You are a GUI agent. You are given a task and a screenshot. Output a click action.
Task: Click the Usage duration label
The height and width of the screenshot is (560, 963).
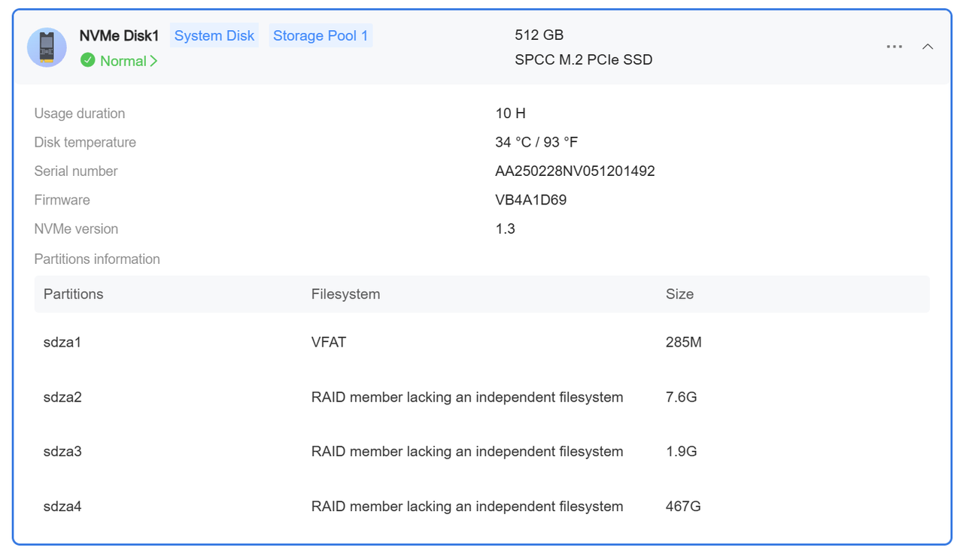point(80,114)
